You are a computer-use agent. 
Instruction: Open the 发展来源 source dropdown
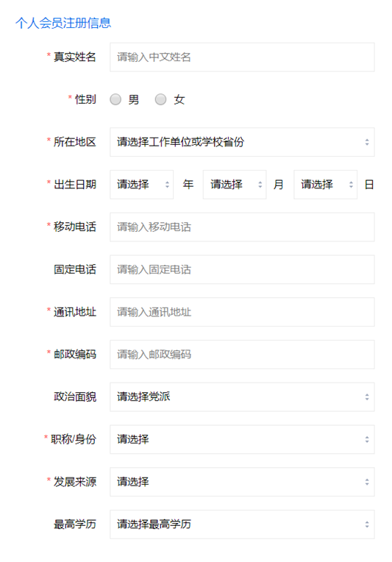(x=242, y=482)
